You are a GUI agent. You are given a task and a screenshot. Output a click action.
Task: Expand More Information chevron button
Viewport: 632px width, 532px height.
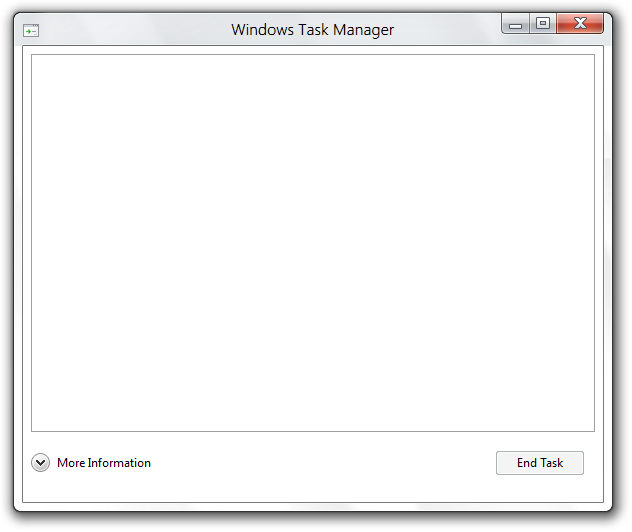(41, 463)
